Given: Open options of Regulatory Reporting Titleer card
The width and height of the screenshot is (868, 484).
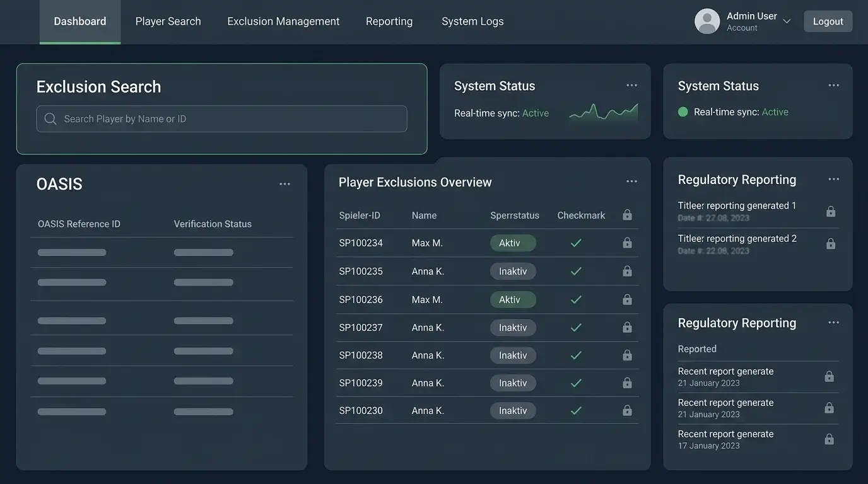Looking at the screenshot, I should [834, 179].
